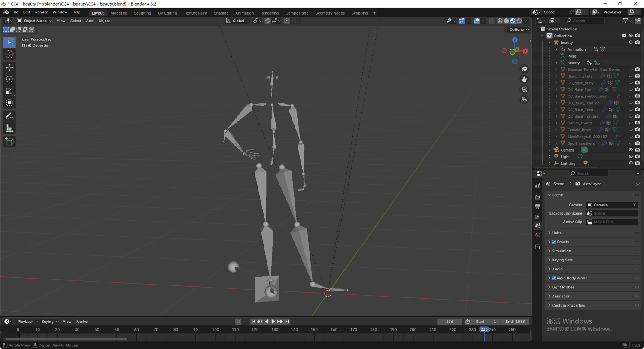Hide the beauty armature in viewport
Image resolution: width=644 pixels, height=349 pixels.
631,42
